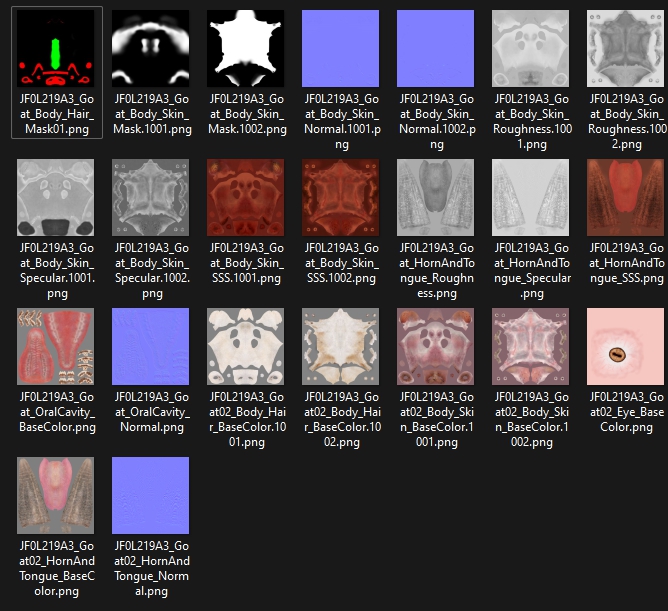Select Goat02_Body_Hair_BaseColor.1001.png file
Screen dimensions: 668x611
(x=246, y=346)
